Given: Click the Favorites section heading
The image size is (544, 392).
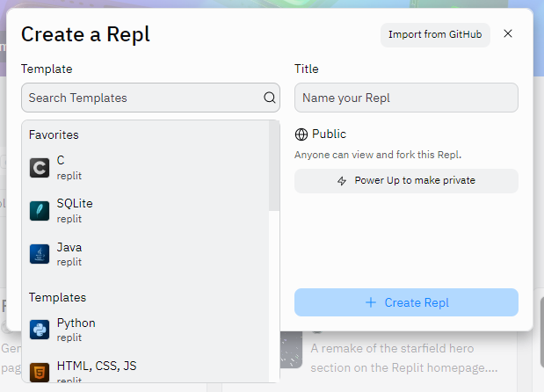Looking at the screenshot, I should click(x=54, y=134).
